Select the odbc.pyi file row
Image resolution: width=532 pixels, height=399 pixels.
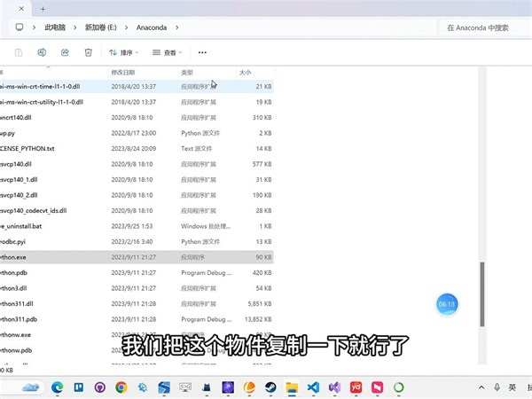137,241
